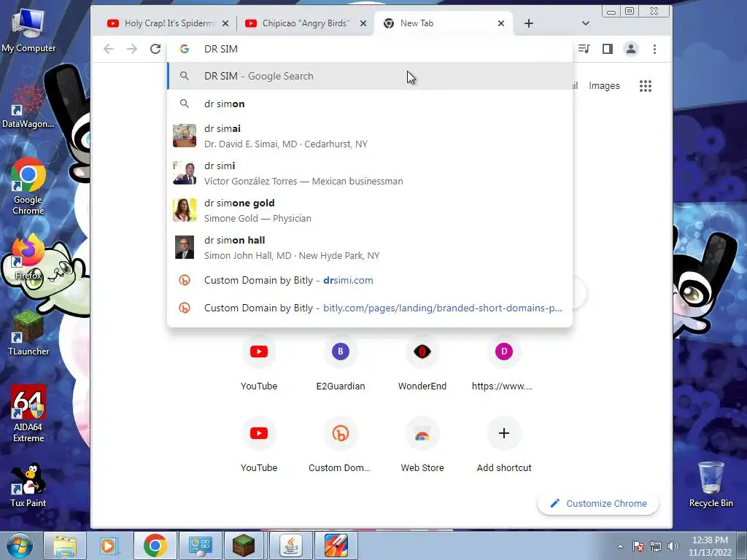
Task: Click Minecraft block taskbar icon
Action: pyautogui.click(x=244, y=545)
